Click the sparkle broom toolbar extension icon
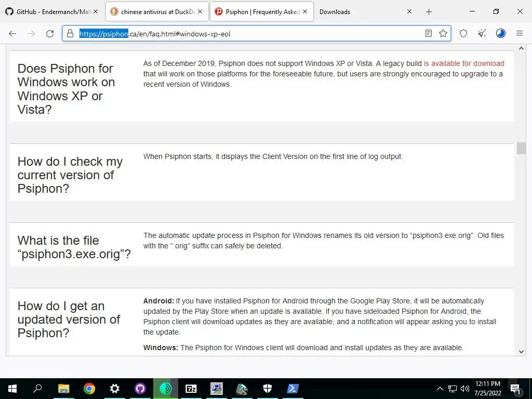The height and width of the screenshot is (399, 532). point(482,33)
